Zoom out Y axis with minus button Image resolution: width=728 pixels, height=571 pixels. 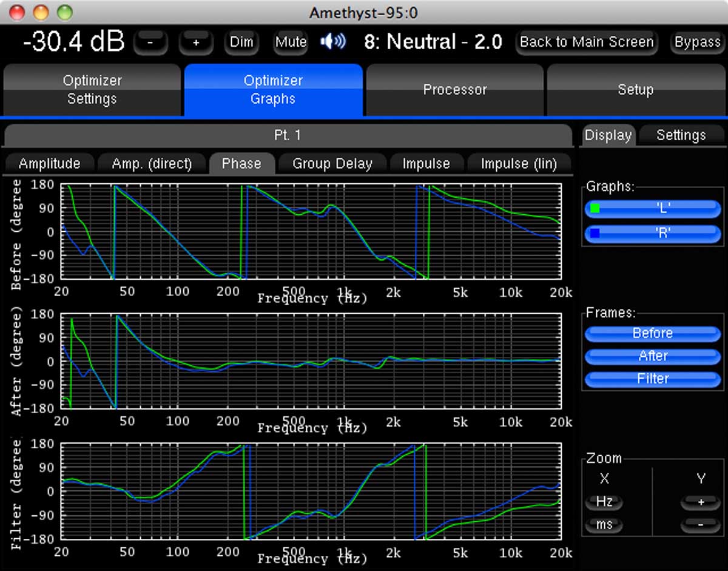(x=700, y=524)
